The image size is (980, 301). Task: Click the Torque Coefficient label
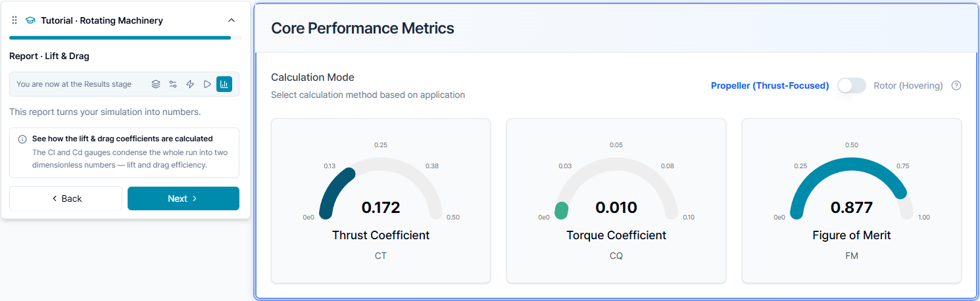pyautogui.click(x=616, y=235)
